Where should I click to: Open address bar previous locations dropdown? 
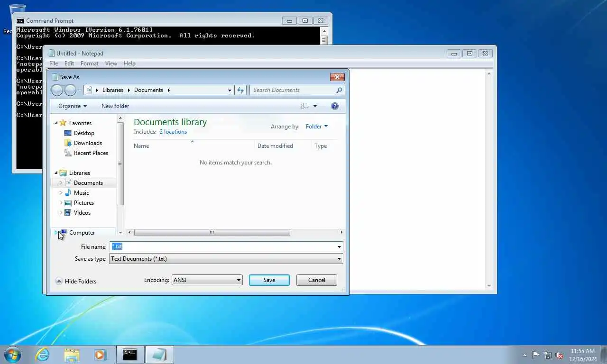(230, 90)
